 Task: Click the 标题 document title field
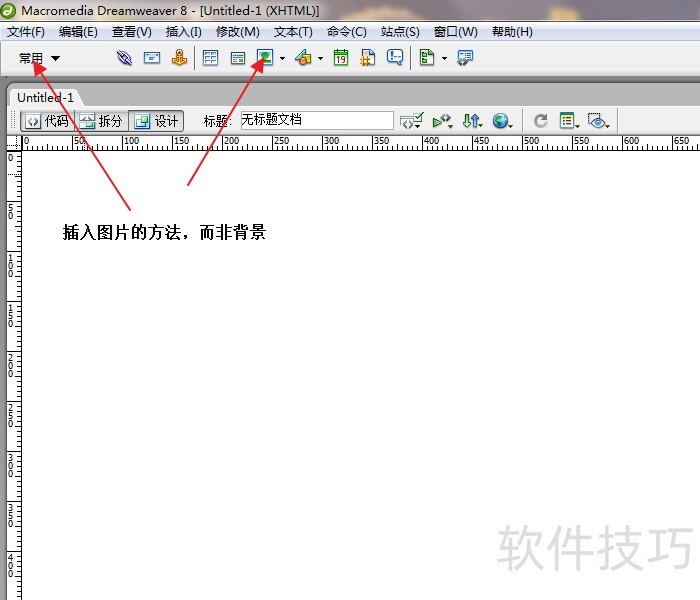click(x=317, y=120)
